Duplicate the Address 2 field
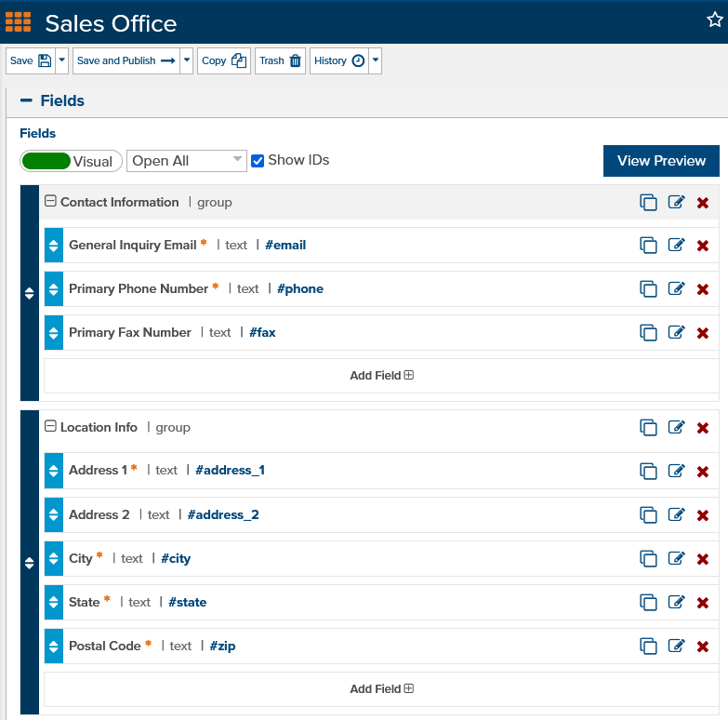The height and width of the screenshot is (720, 728). coord(648,514)
